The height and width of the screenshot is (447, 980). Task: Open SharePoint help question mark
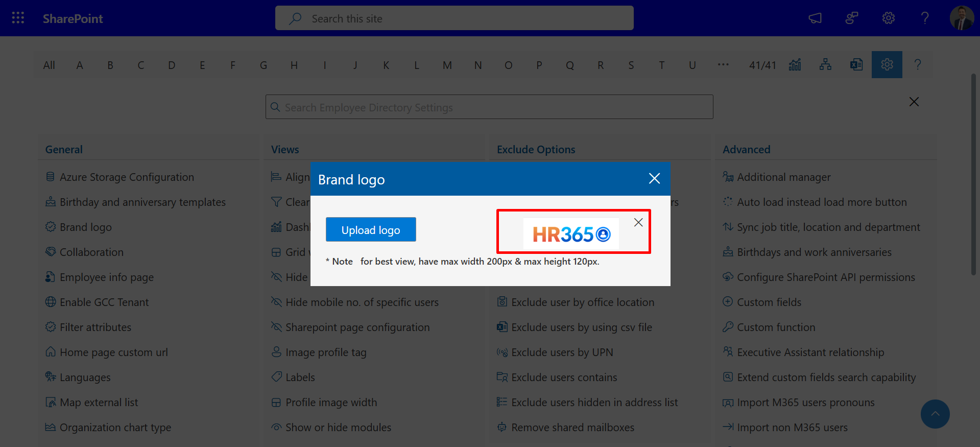click(925, 18)
